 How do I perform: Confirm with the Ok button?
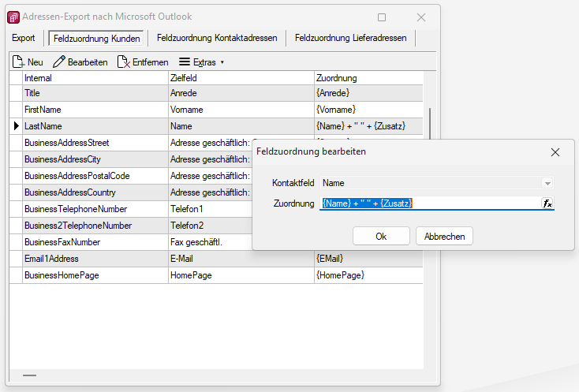click(x=381, y=236)
